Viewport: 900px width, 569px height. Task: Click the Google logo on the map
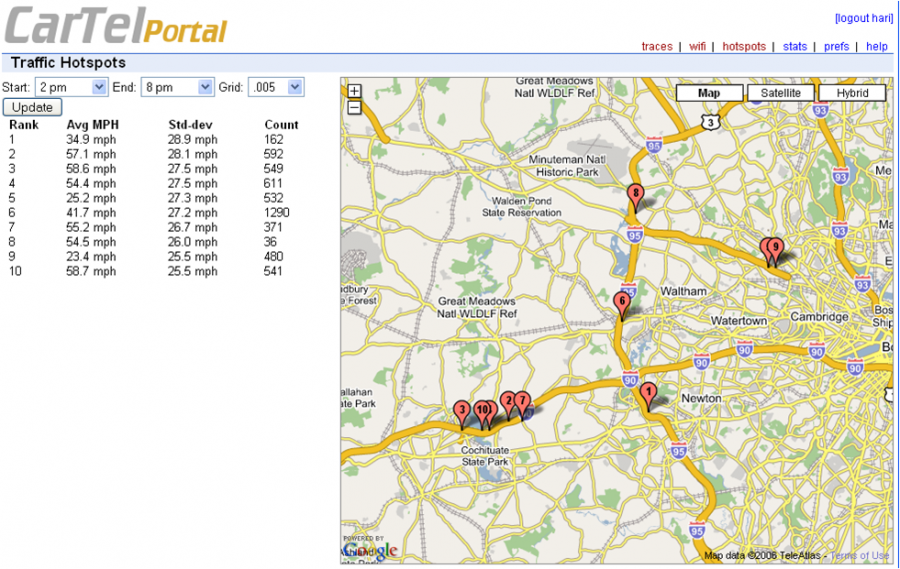tap(370, 551)
